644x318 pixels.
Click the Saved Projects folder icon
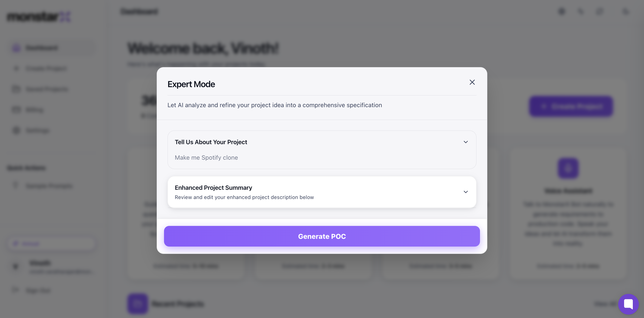tap(17, 89)
